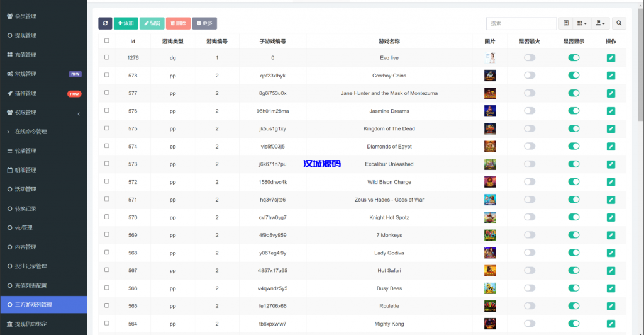Click edit icon for 7 Monkeys row
This screenshot has height=335, width=644.
[x=611, y=235]
